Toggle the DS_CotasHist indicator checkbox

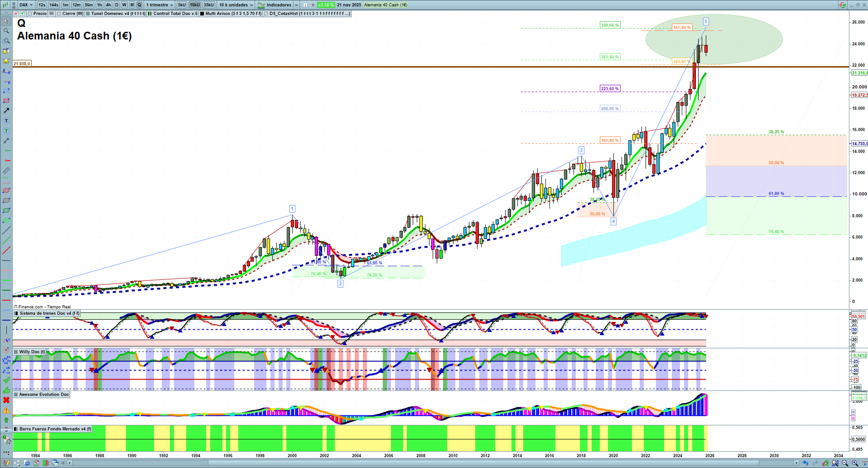coord(266,14)
